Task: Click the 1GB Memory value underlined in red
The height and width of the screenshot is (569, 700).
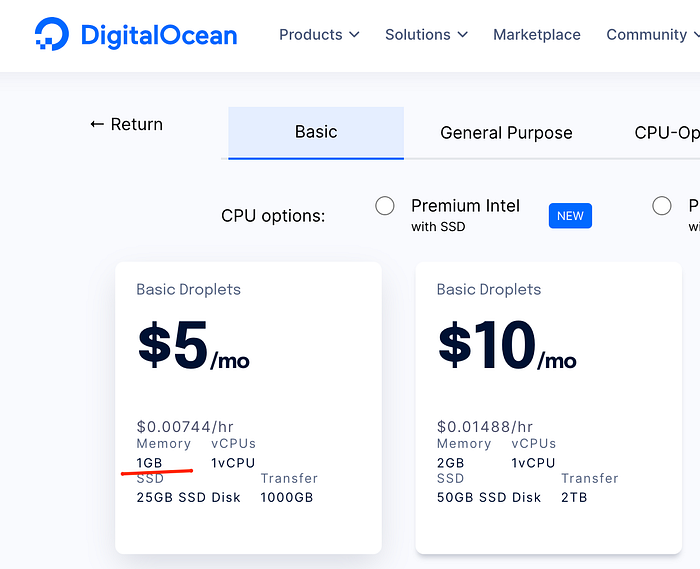Action: pyautogui.click(x=149, y=463)
